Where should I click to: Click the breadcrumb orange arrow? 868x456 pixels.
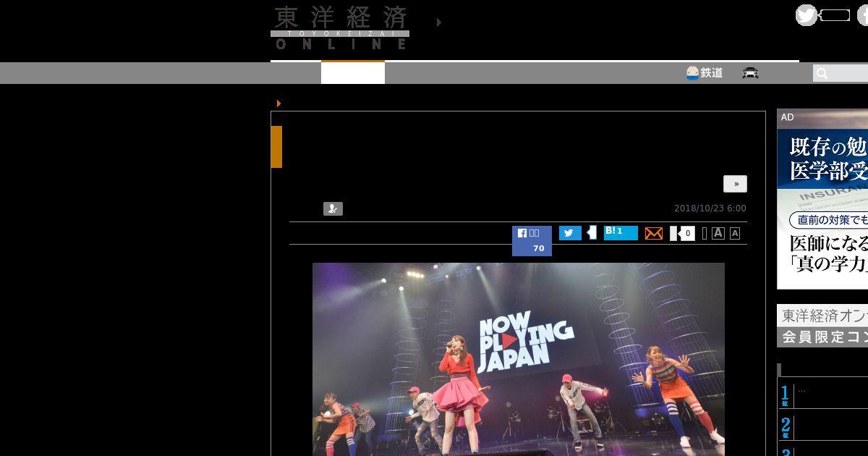coord(278,104)
